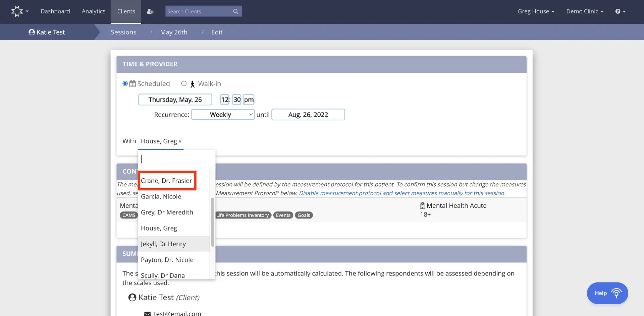Select the Walk-in radio button
Image resolution: width=644 pixels, height=316 pixels.
point(184,84)
